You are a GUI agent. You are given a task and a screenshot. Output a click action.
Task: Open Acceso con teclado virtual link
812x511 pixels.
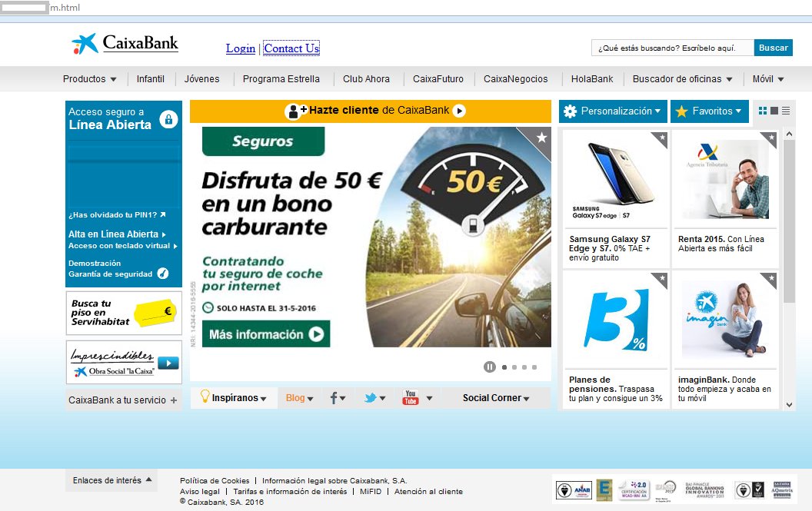(x=123, y=246)
